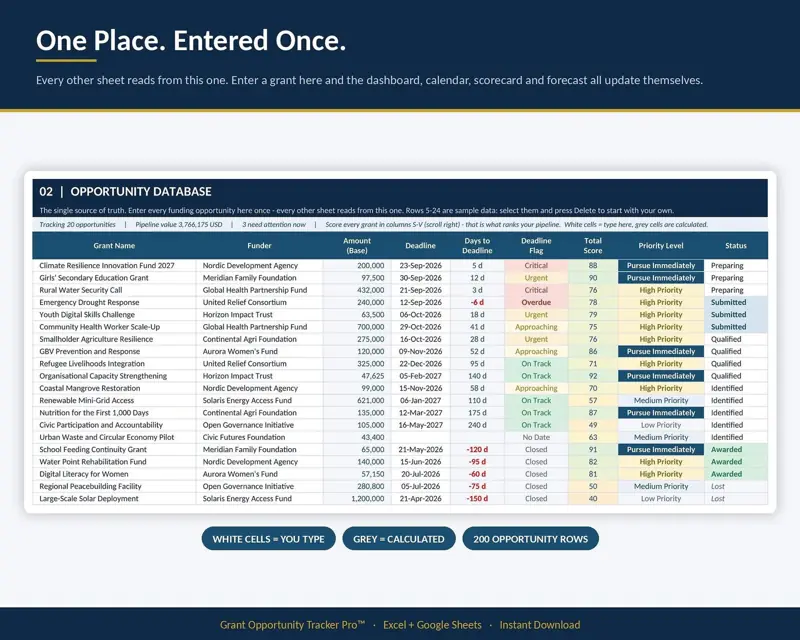Click the Total Score 92 cell
Viewport: 800px width, 640px height.
click(x=593, y=376)
